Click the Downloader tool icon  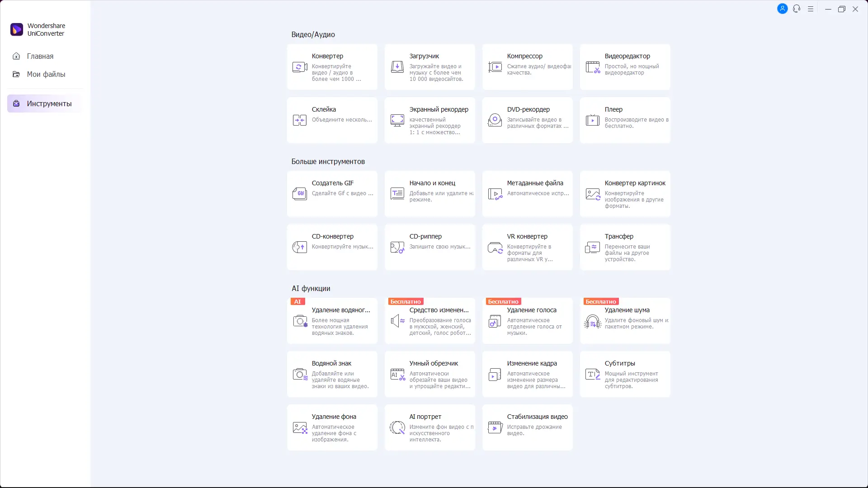397,67
